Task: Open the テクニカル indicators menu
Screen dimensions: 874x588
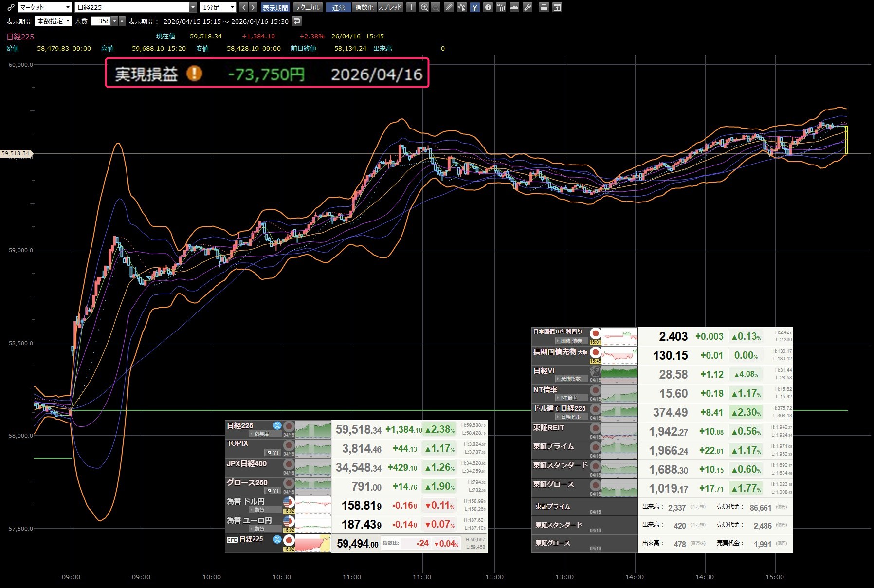Action: click(308, 7)
